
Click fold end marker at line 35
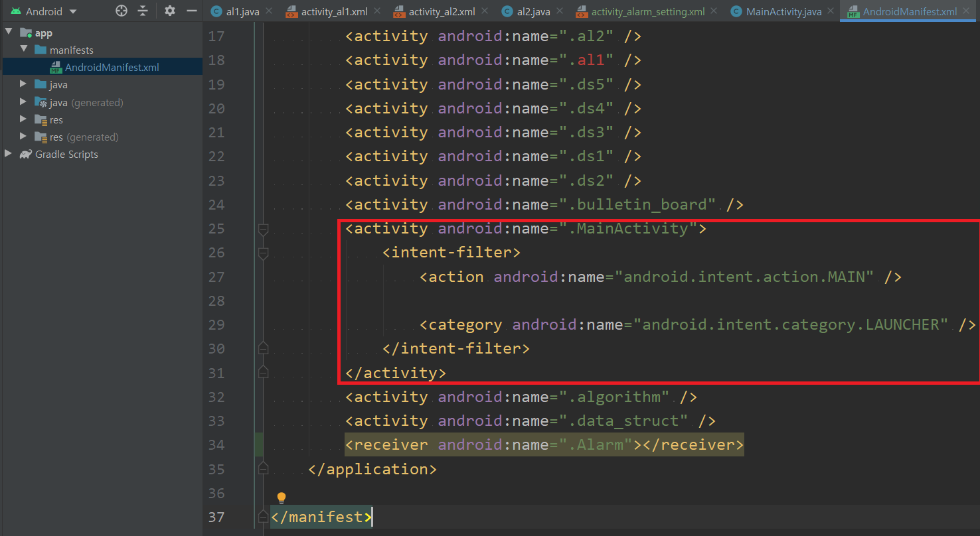[x=263, y=468]
